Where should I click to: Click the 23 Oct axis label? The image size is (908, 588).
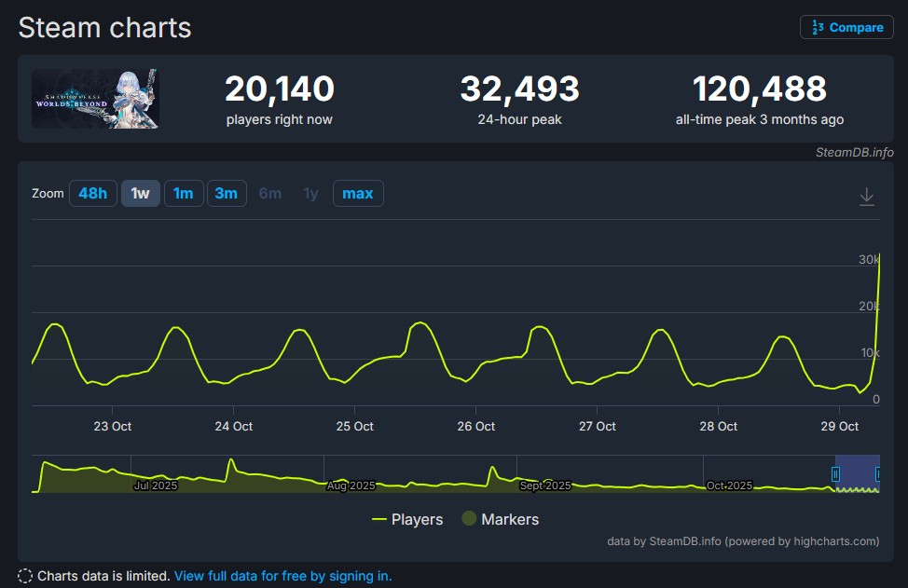(113, 426)
